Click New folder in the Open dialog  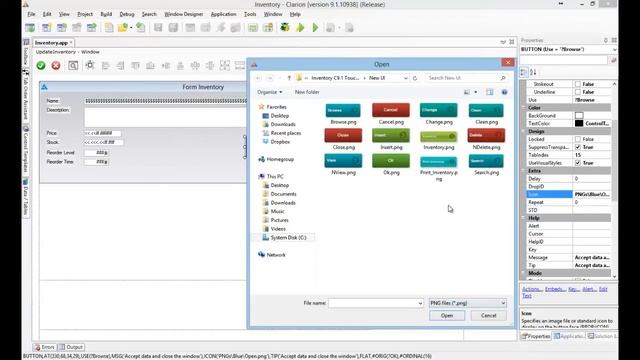tap(307, 92)
